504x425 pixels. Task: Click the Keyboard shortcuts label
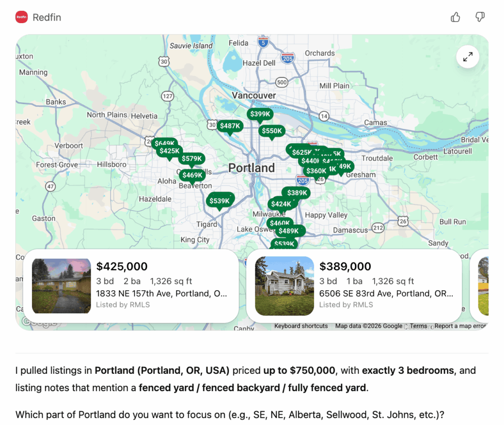click(x=301, y=326)
